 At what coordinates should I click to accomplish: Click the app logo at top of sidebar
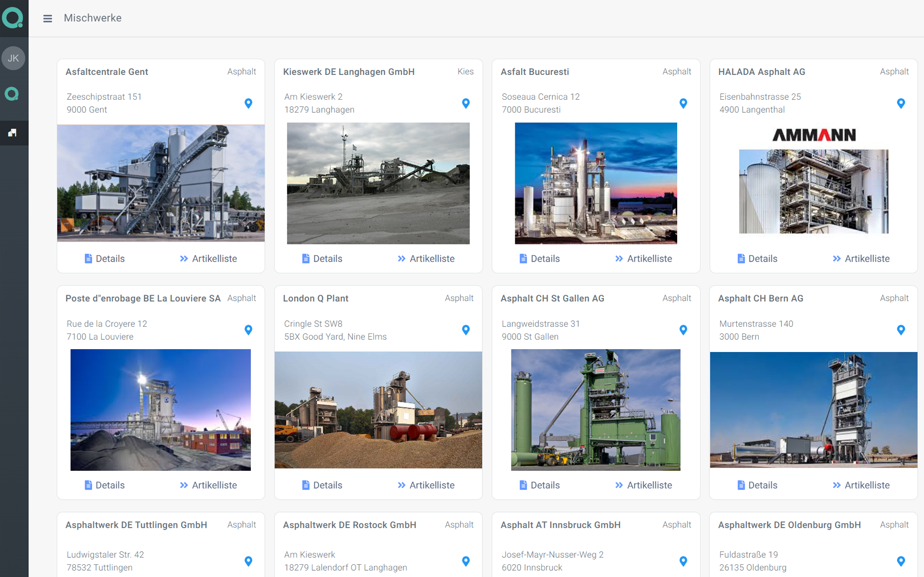tap(13, 18)
